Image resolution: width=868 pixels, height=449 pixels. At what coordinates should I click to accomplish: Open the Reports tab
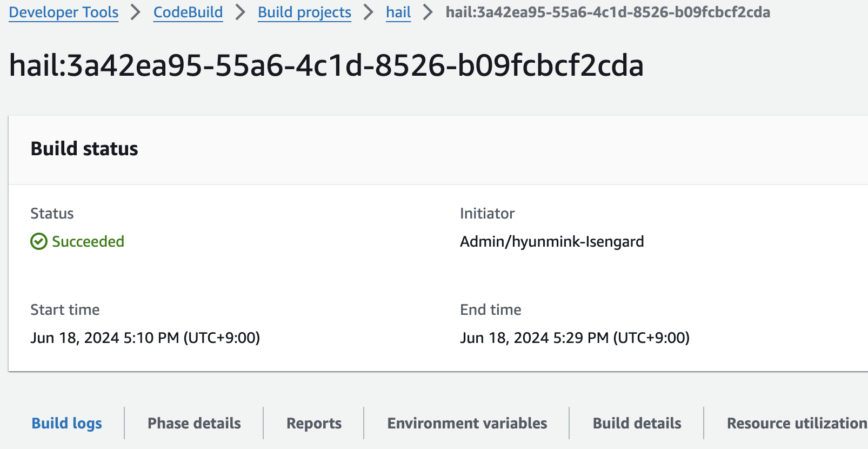click(314, 423)
